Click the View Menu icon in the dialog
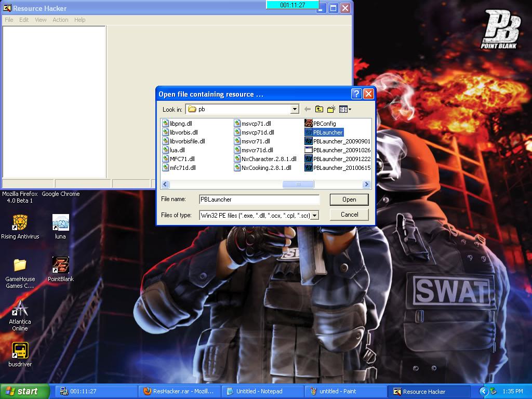532x399 pixels. click(343, 109)
